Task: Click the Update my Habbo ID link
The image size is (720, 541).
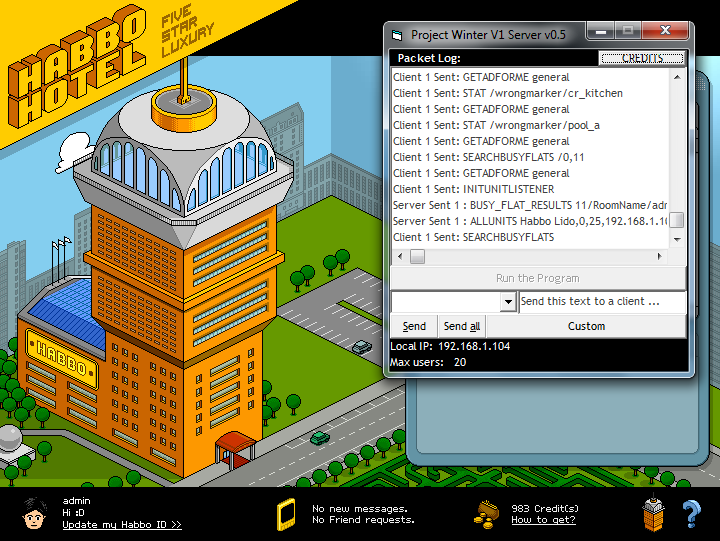Action: point(122,524)
